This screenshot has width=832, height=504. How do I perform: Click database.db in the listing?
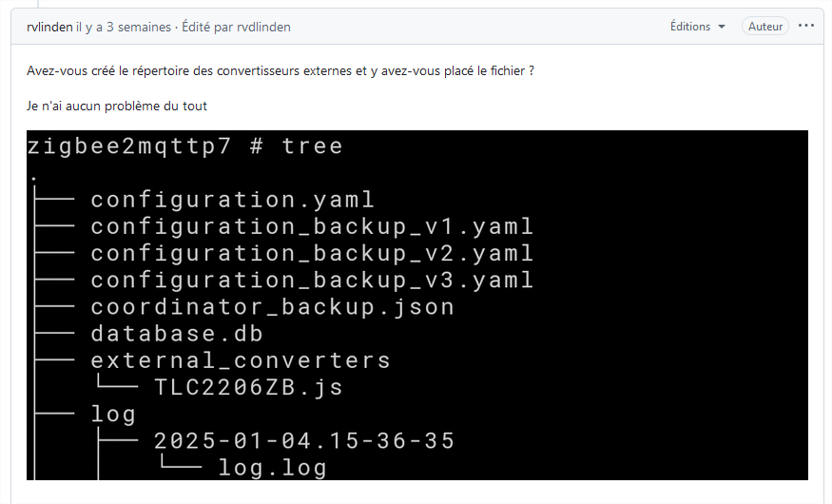point(177,334)
